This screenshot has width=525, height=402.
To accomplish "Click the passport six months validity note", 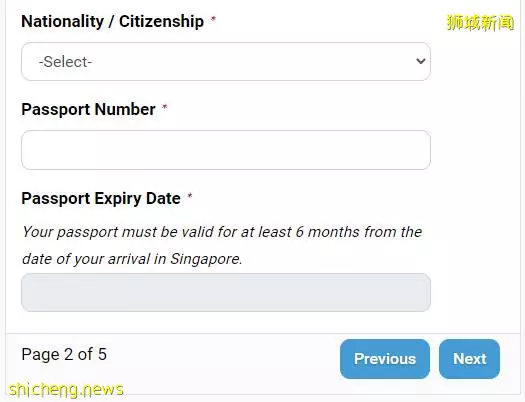I will pyautogui.click(x=222, y=245).
